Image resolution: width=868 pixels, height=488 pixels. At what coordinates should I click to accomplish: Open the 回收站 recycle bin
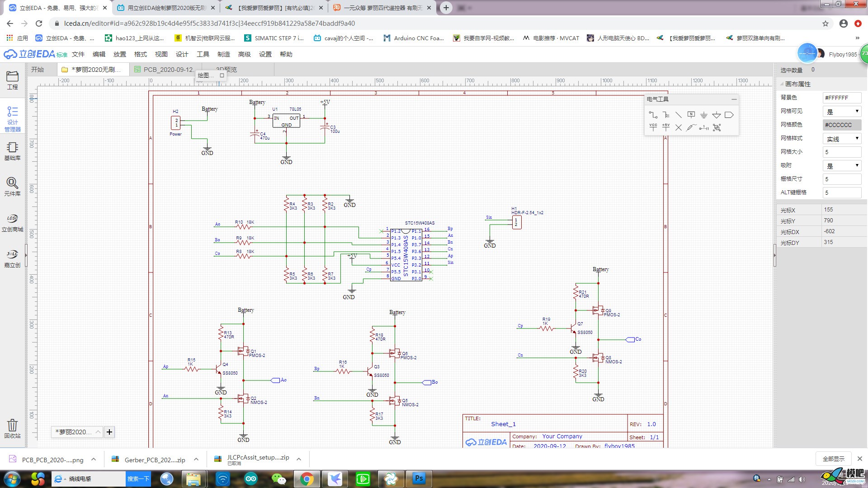(12, 428)
